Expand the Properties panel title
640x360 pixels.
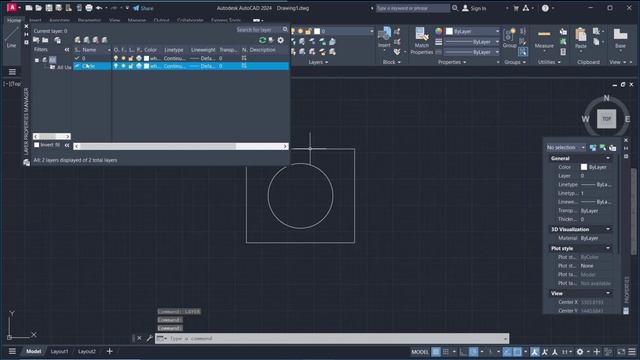point(452,62)
